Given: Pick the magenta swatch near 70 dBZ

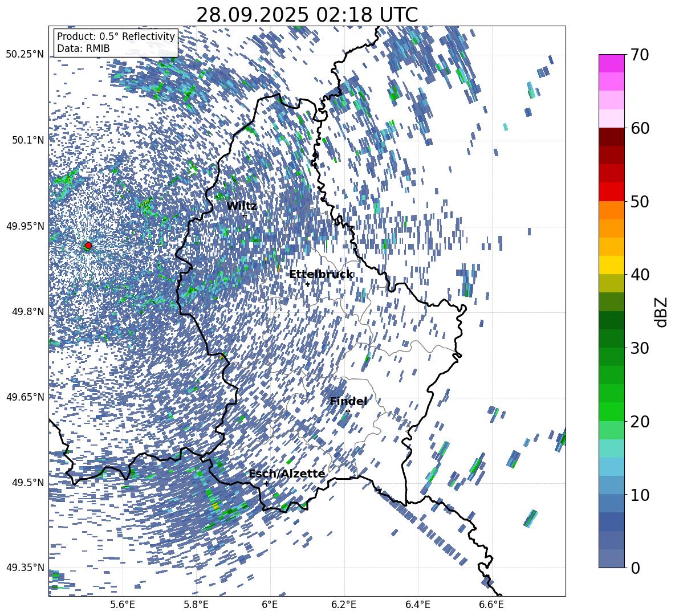Looking at the screenshot, I should (x=611, y=63).
